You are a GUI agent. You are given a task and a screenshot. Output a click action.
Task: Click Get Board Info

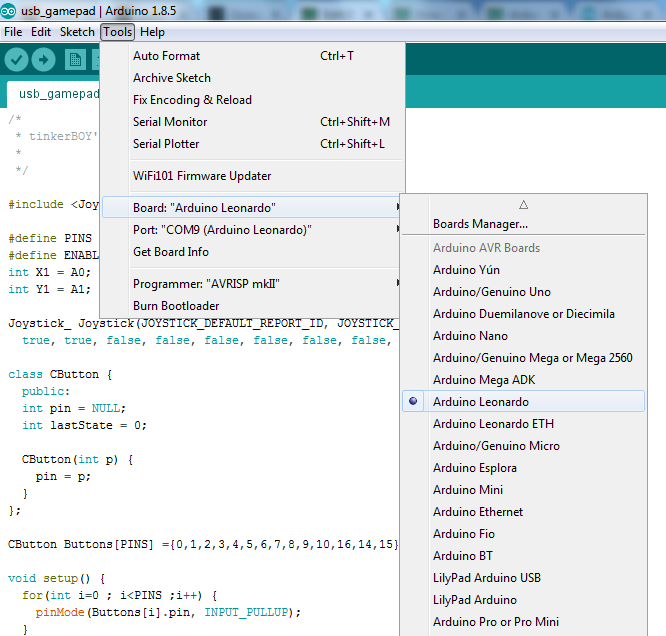tap(253, 252)
